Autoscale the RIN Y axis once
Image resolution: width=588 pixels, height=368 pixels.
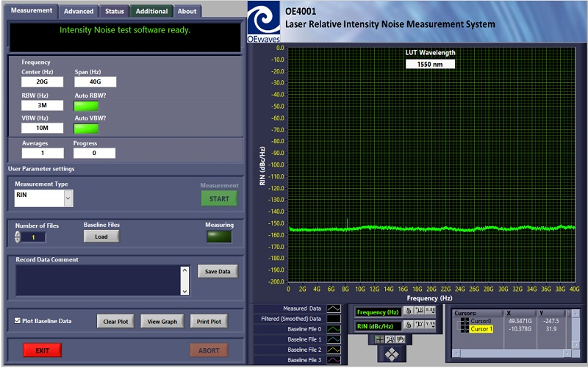click(x=419, y=325)
